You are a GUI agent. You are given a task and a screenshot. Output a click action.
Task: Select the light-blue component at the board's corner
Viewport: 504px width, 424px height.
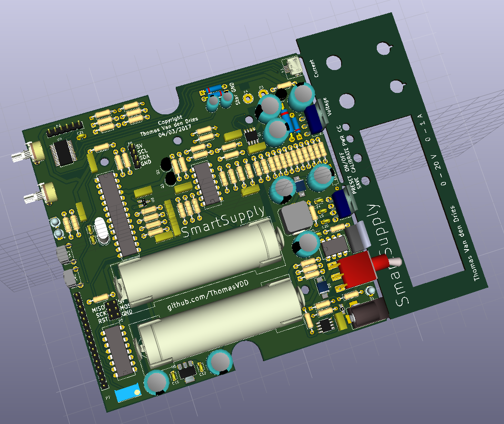(x=128, y=393)
